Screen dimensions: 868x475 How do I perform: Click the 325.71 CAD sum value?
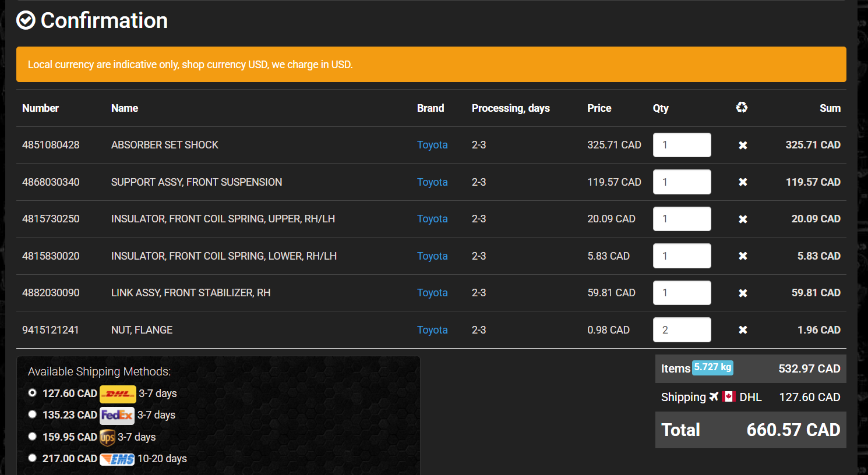813,145
